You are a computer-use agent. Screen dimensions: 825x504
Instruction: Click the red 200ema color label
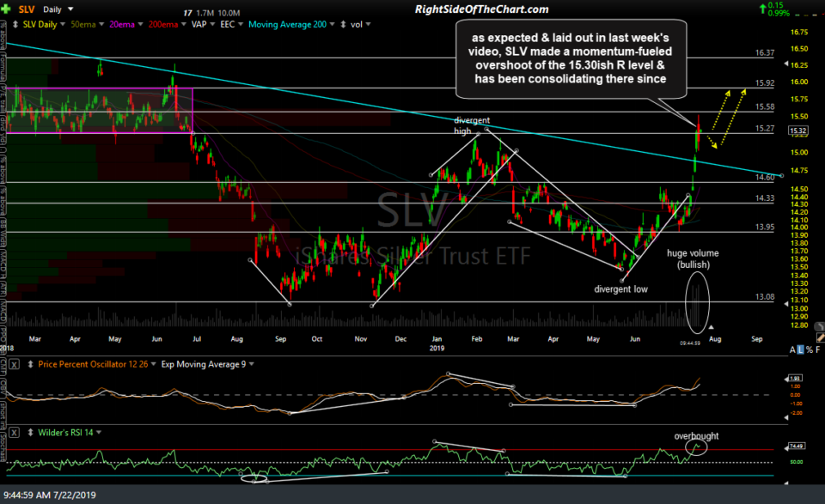pyautogui.click(x=163, y=24)
